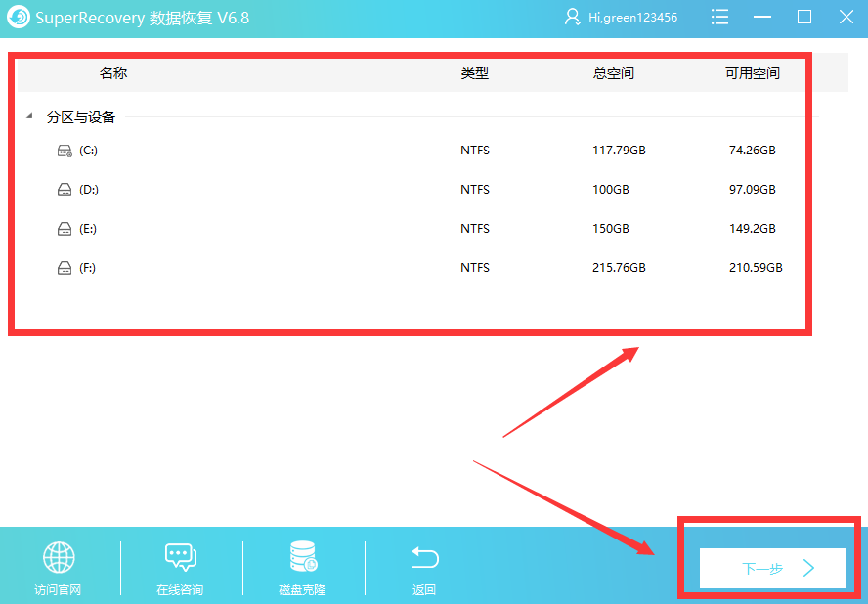Viewport: 868px width, 604px height.
Task: Open the hamburger menu list icon
Action: (719, 18)
